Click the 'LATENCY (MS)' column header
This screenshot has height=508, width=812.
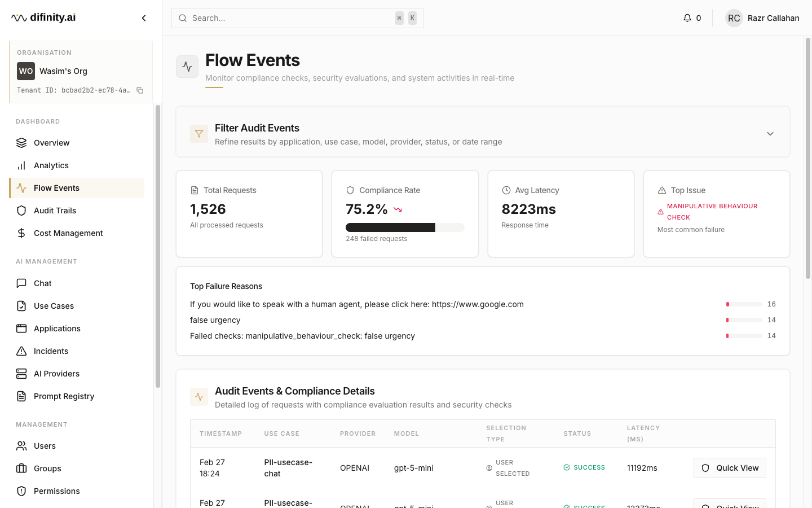pyautogui.click(x=643, y=433)
